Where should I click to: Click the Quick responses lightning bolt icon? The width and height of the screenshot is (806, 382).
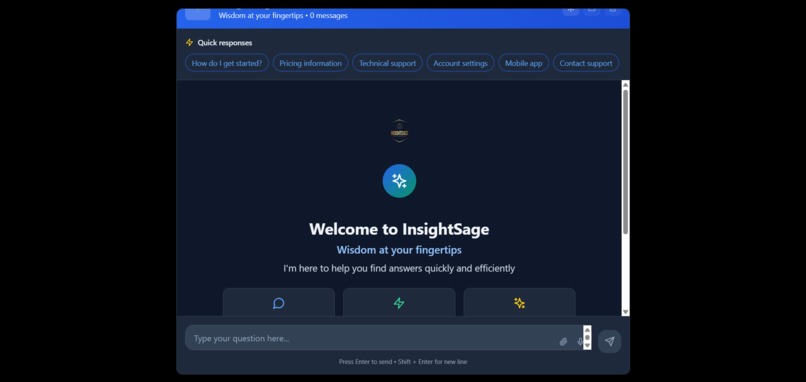tap(189, 43)
